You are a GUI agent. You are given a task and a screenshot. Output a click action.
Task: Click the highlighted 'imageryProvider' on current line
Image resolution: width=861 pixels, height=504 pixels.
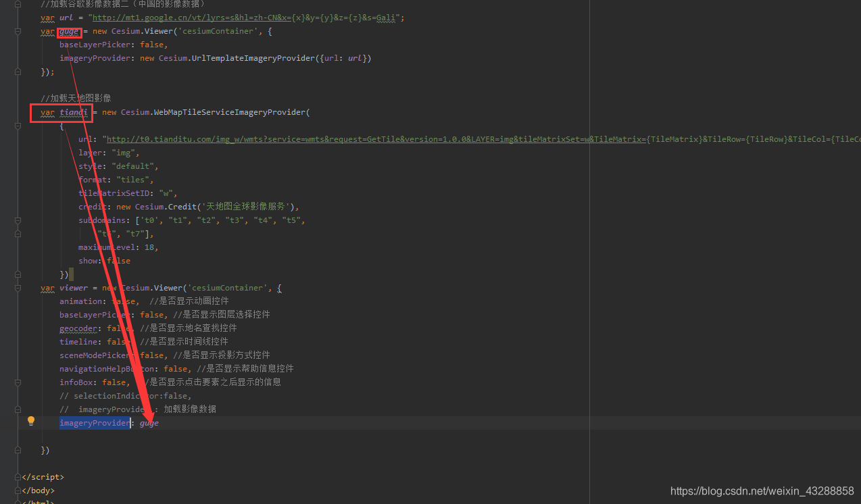click(x=95, y=423)
